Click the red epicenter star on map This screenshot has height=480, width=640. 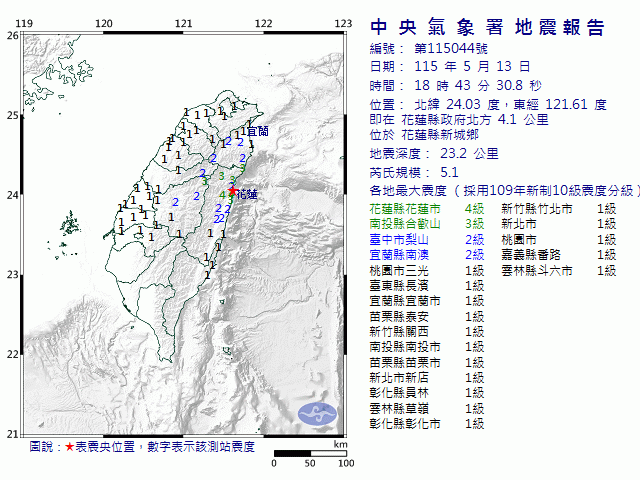(x=232, y=191)
